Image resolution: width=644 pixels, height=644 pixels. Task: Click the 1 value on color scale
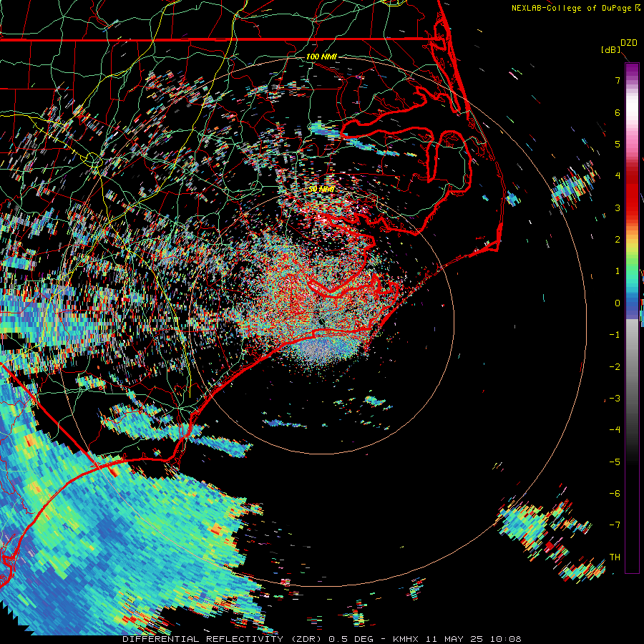pos(618,271)
